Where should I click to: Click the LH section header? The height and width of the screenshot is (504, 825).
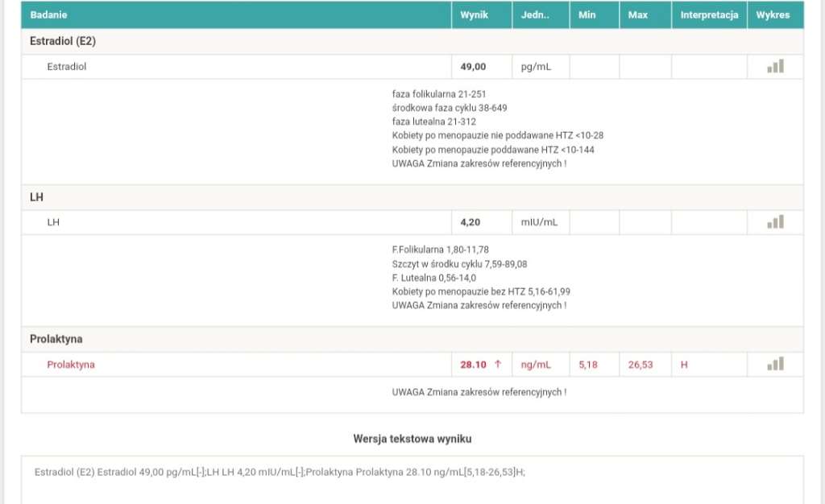pos(36,197)
